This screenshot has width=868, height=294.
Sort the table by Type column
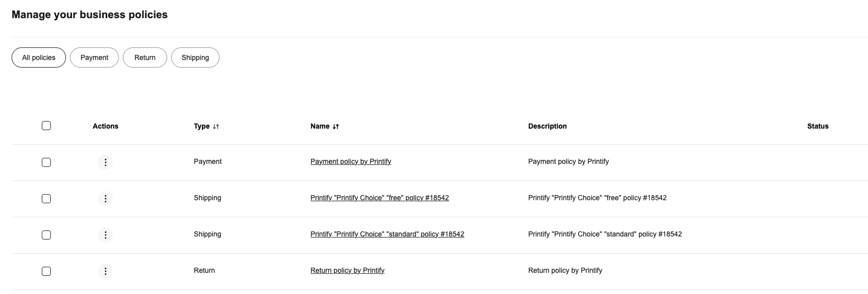tap(206, 126)
